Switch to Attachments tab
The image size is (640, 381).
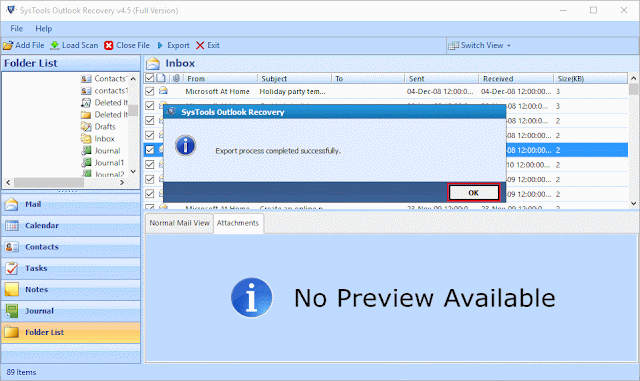pos(238,223)
